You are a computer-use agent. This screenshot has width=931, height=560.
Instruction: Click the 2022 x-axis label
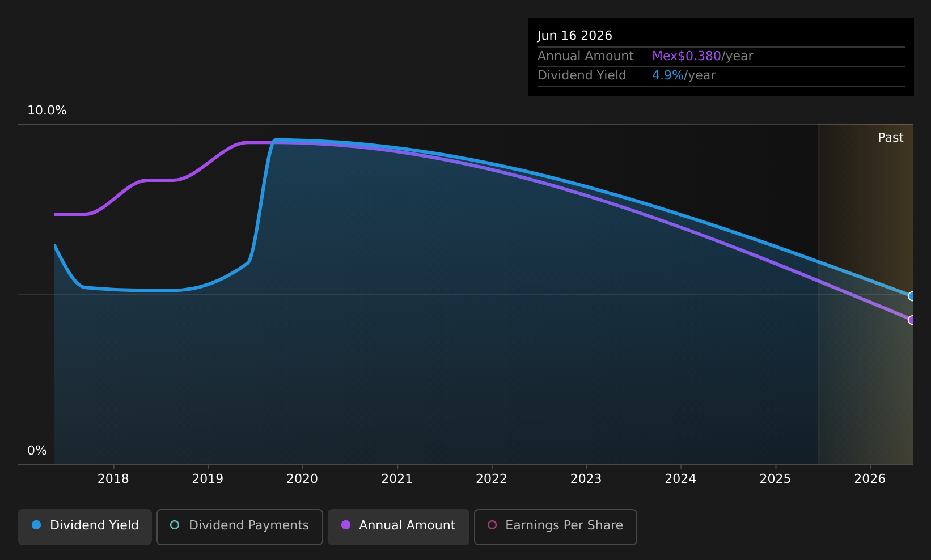(x=492, y=479)
